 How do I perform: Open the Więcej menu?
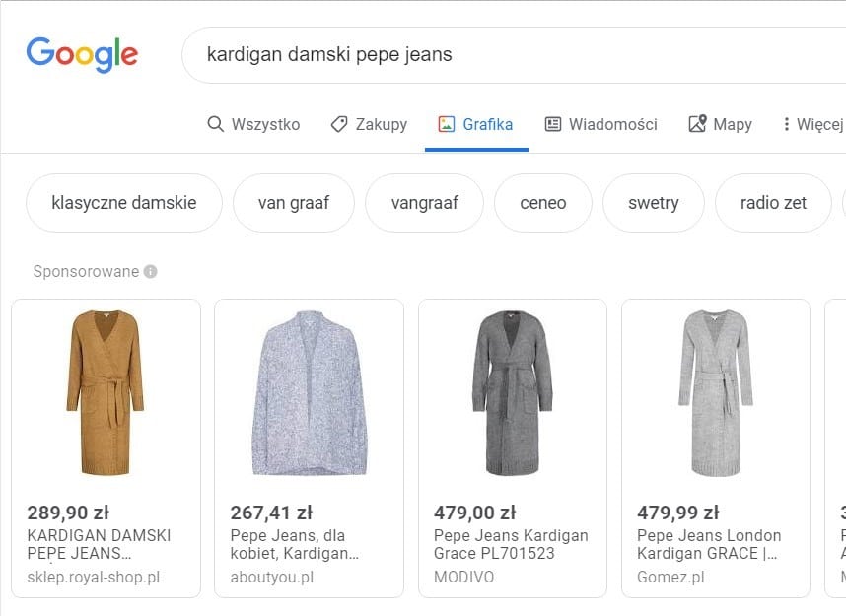(812, 124)
